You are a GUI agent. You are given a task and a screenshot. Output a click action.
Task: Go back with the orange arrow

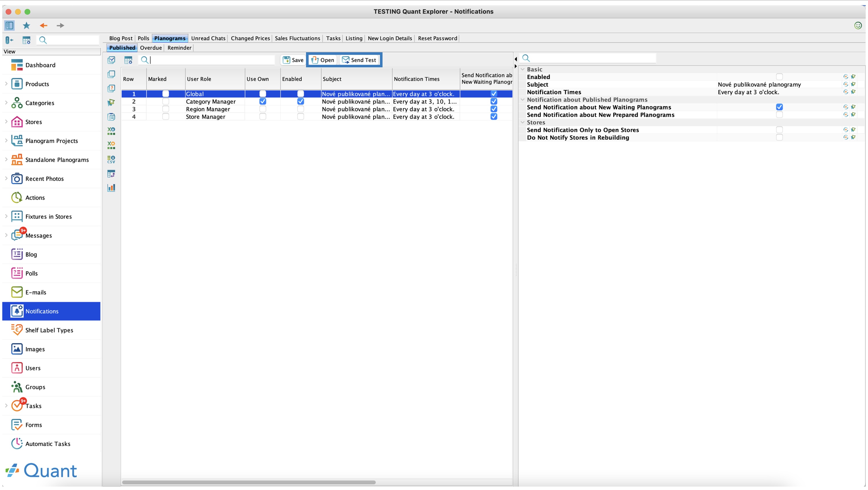coord(44,26)
